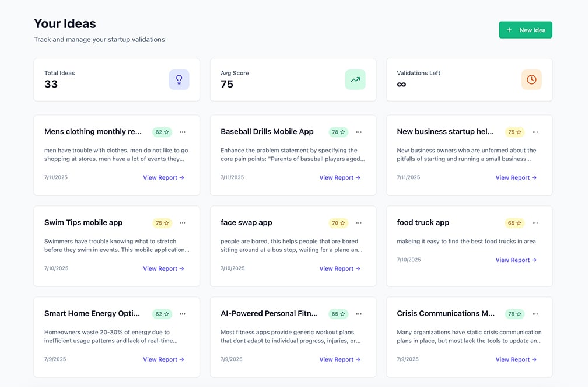Show more options for Crisis Communications card
This screenshot has width=588, height=388.
(x=535, y=314)
